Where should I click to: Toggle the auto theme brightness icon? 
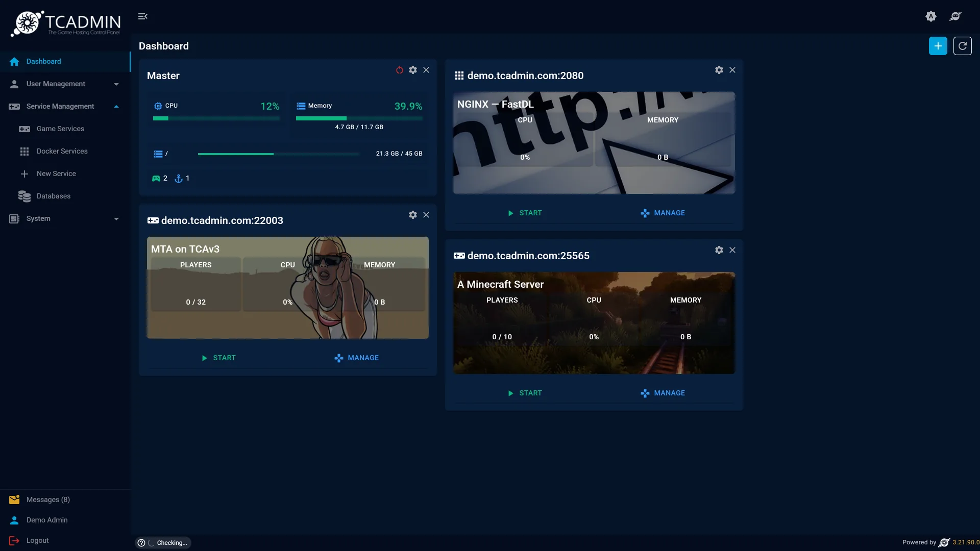[x=931, y=16]
